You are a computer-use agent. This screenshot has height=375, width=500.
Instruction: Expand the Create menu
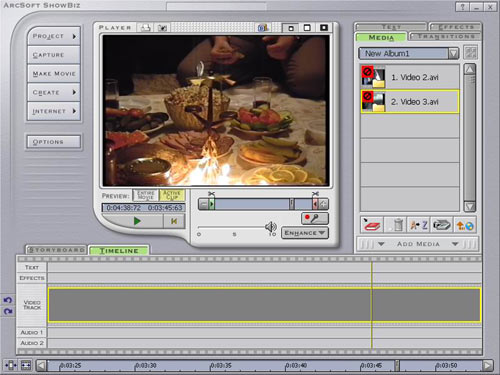[54, 92]
